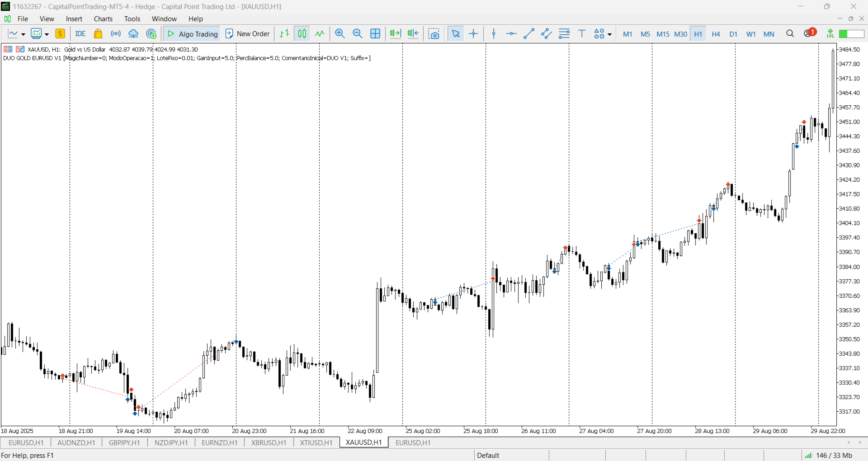Expand the profiles dropdown arrow
Screen dimensions: 868x461
[x=47, y=34]
